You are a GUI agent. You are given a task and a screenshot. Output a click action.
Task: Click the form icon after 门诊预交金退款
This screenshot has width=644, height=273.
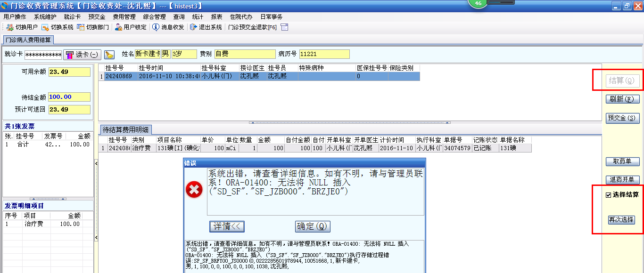(284, 27)
